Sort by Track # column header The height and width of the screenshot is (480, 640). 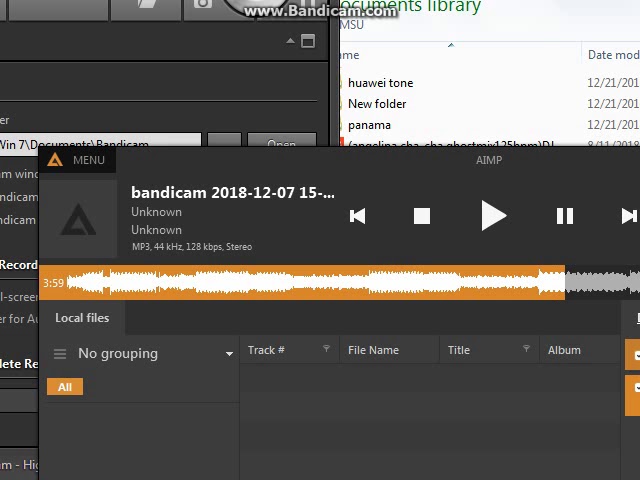coord(266,350)
